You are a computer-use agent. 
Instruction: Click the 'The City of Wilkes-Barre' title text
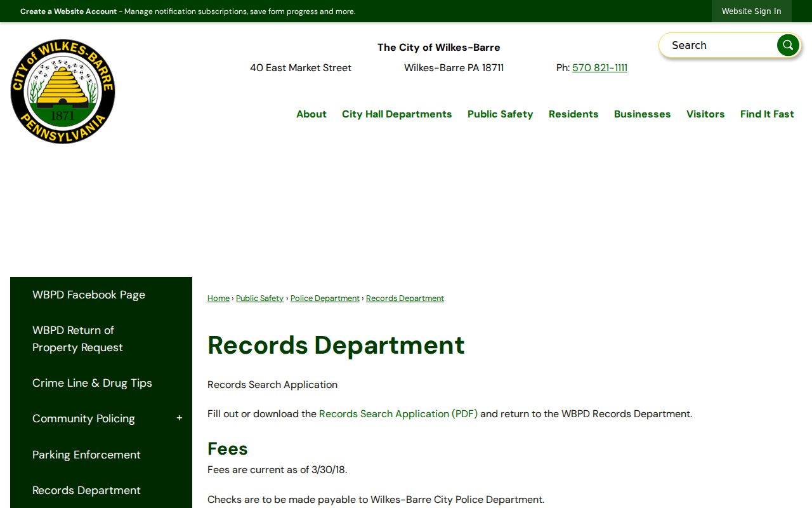[439, 48]
